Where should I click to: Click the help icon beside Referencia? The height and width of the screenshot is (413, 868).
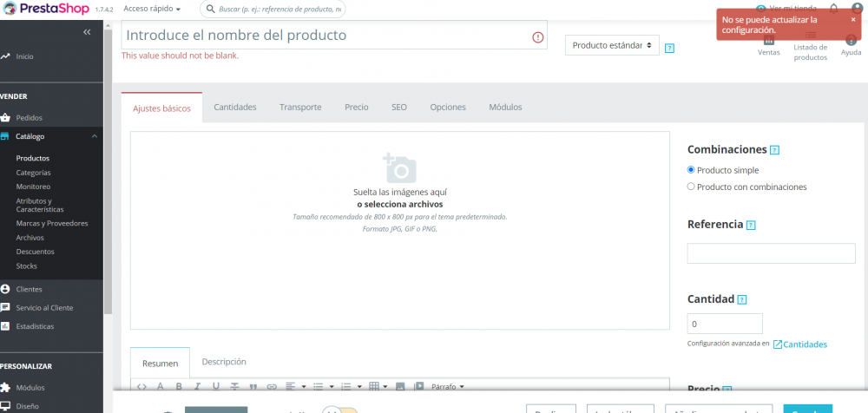(x=751, y=226)
